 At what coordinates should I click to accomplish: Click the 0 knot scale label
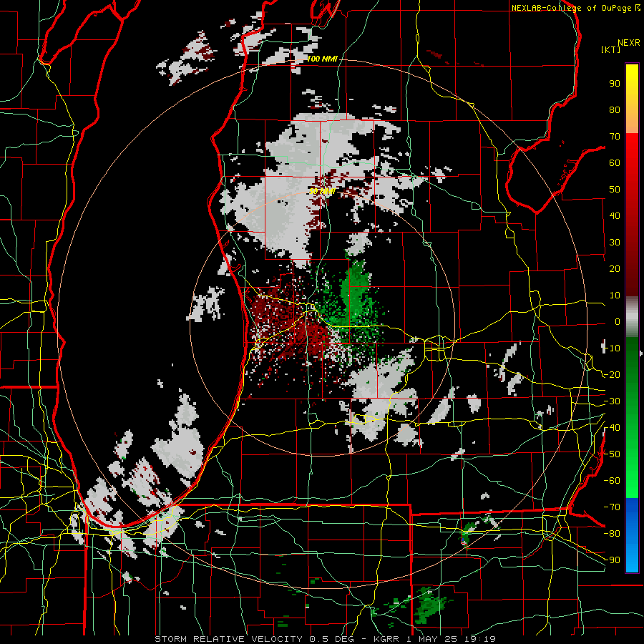pyautogui.click(x=618, y=322)
